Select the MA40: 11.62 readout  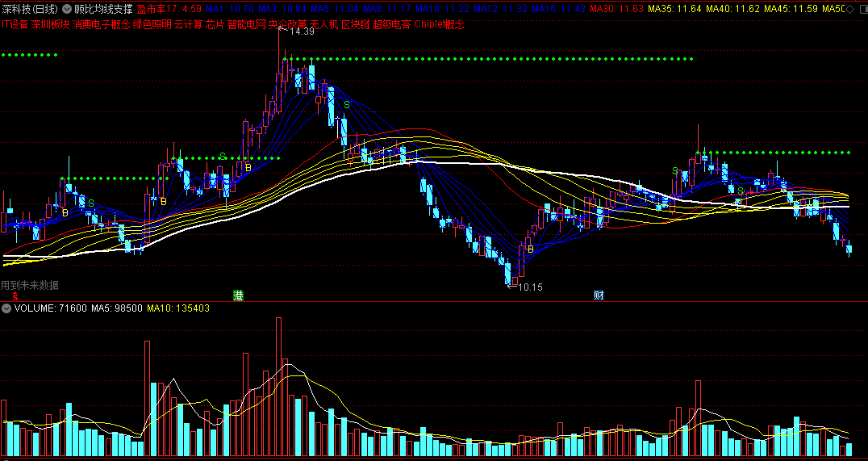[733, 9]
